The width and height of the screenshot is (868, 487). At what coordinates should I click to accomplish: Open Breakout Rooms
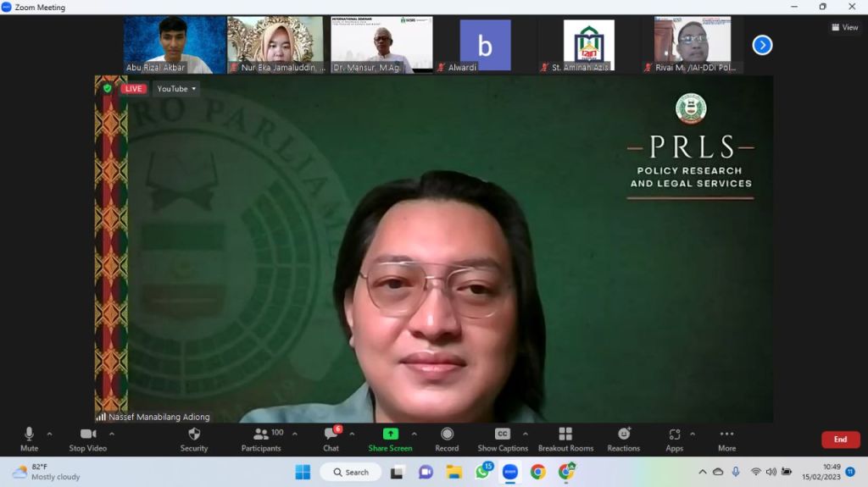(565, 434)
